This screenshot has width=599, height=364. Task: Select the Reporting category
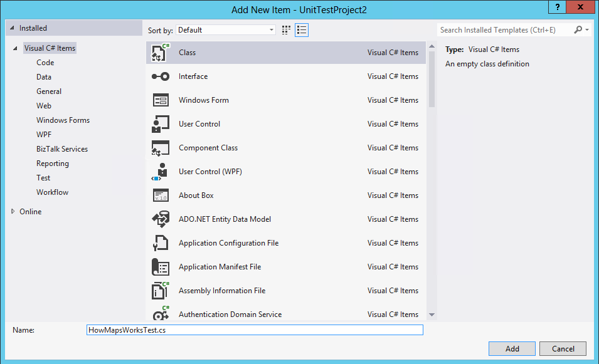coord(52,164)
